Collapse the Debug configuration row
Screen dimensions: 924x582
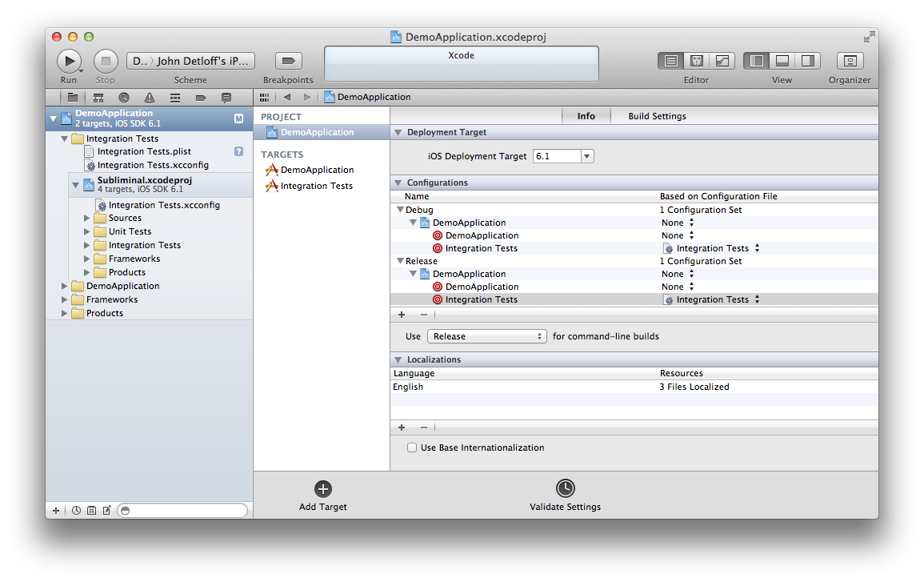(400, 210)
